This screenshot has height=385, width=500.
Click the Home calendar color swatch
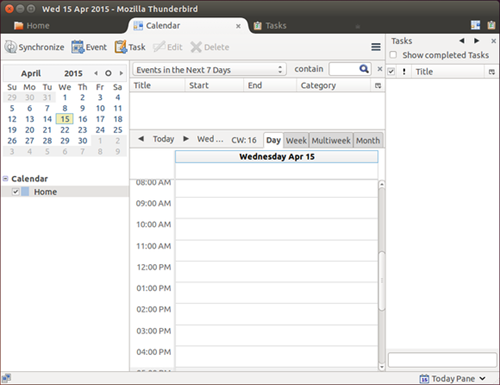tap(25, 192)
